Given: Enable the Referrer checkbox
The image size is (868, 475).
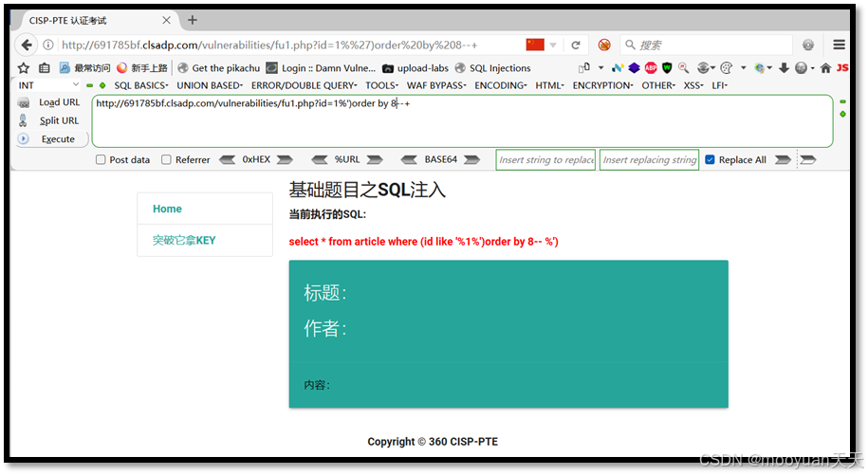Looking at the screenshot, I should [166, 160].
